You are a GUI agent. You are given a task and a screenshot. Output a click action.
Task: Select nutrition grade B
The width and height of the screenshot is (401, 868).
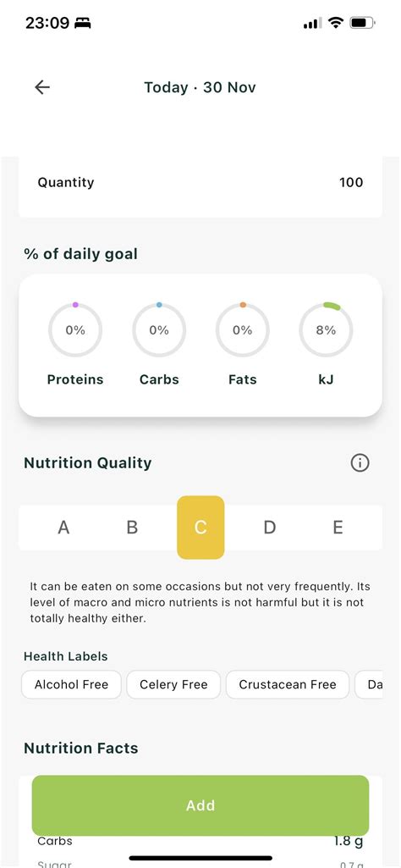click(132, 528)
